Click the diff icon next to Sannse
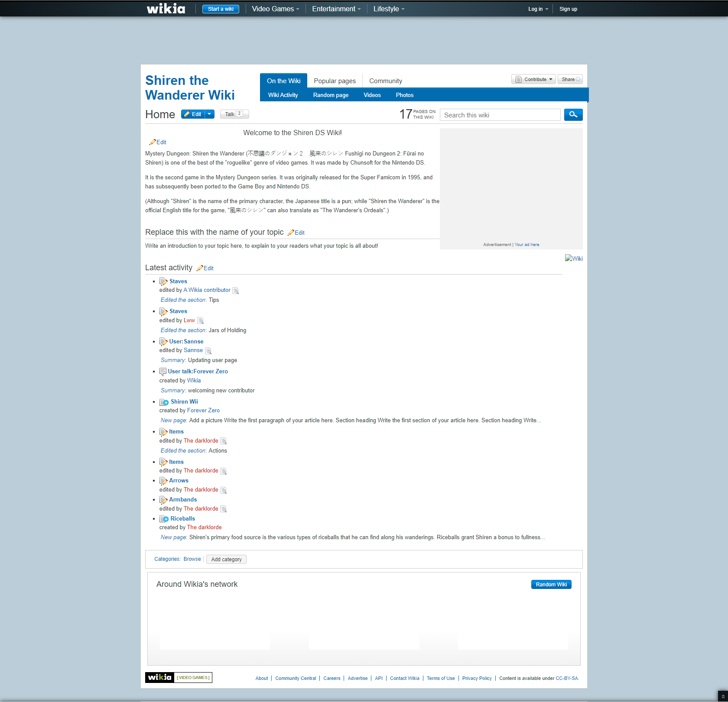 pos(208,351)
